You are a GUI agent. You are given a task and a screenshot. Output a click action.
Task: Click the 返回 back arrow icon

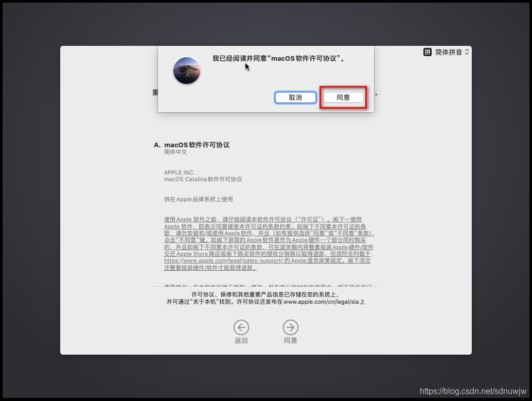[x=241, y=327]
